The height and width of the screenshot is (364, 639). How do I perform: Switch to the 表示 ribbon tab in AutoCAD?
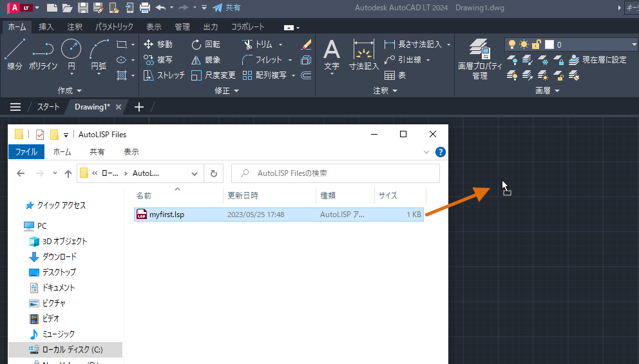(x=154, y=27)
